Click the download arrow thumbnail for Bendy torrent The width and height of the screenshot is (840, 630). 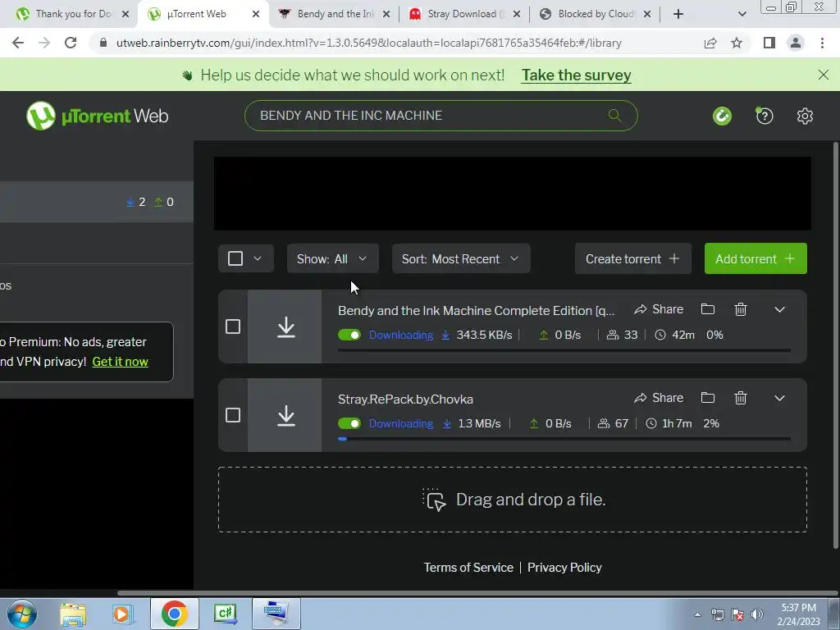click(x=285, y=326)
